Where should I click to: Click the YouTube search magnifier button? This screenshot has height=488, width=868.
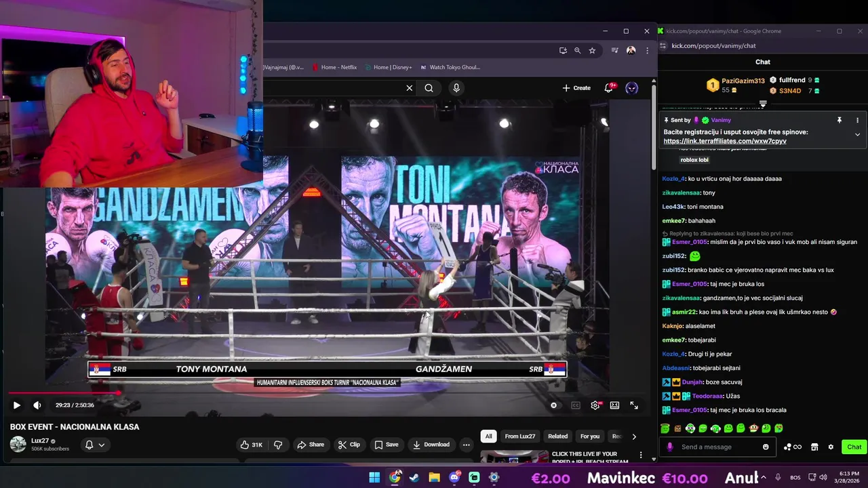(429, 88)
